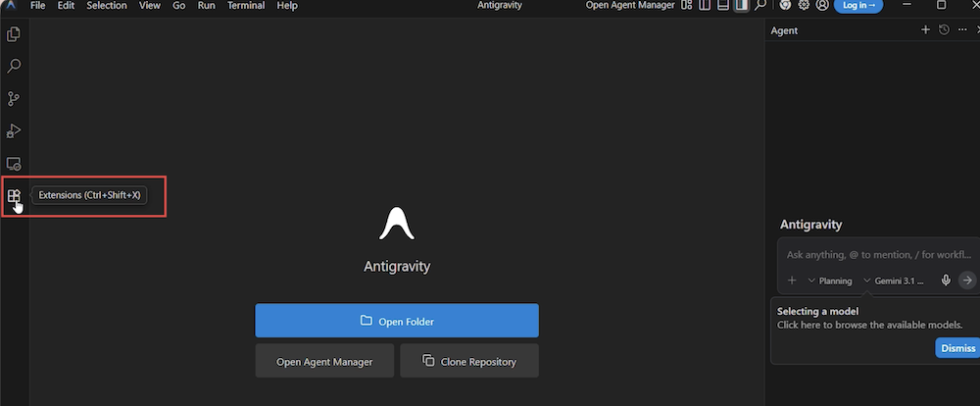Click the microphone icon in the agent input
This screenshot has height=406, width=980.
pos(946,280)
